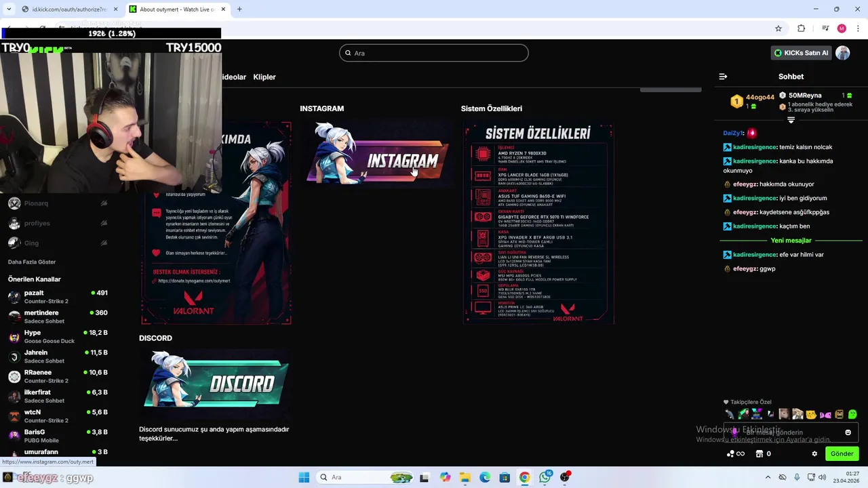
Task: Open Microsoft Store from taskbar
Action: coord(505,478)
